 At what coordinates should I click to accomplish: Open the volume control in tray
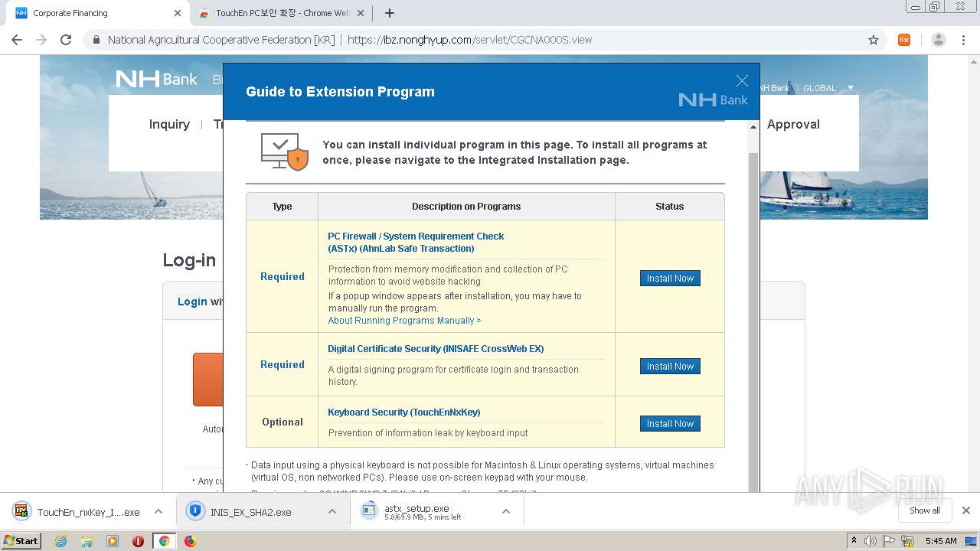click(871, 541)
